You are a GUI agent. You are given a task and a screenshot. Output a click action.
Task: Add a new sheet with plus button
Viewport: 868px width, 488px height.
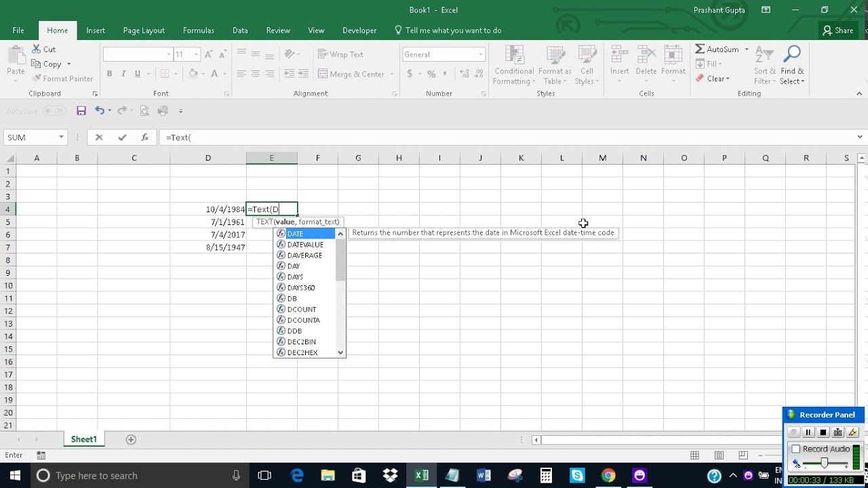click(131, 439)
